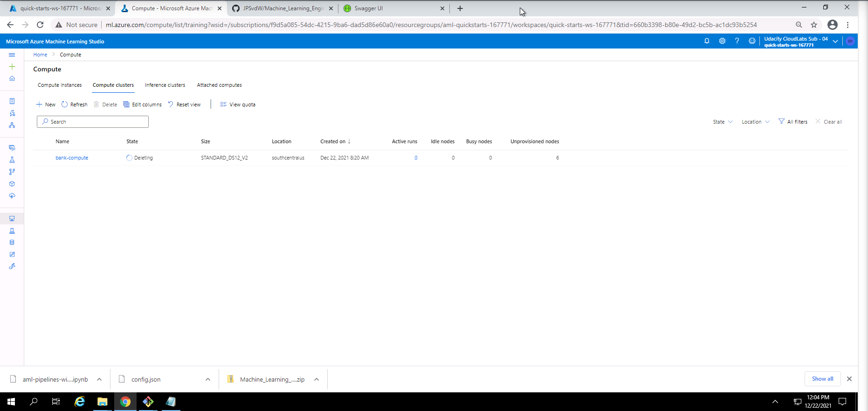Click the Edit columns button
The image size is (868, 411).
coord(142,104)
